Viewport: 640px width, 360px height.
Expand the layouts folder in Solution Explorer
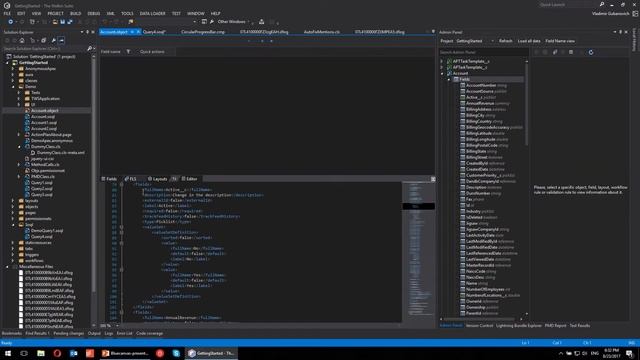pyautogui.click(x=13, y=201)
